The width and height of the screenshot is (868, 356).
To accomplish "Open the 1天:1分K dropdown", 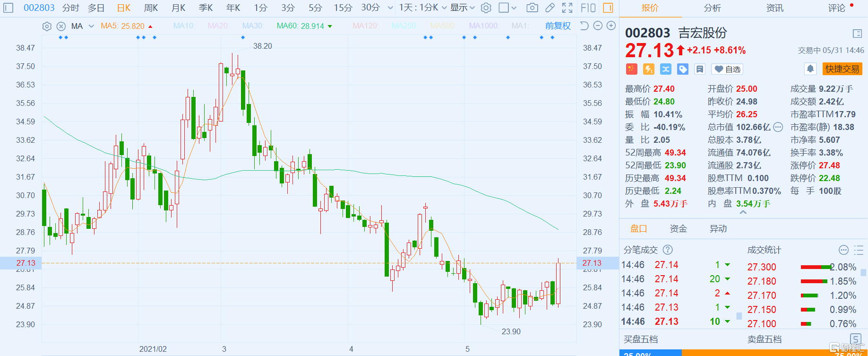I will tap(422, 8).
